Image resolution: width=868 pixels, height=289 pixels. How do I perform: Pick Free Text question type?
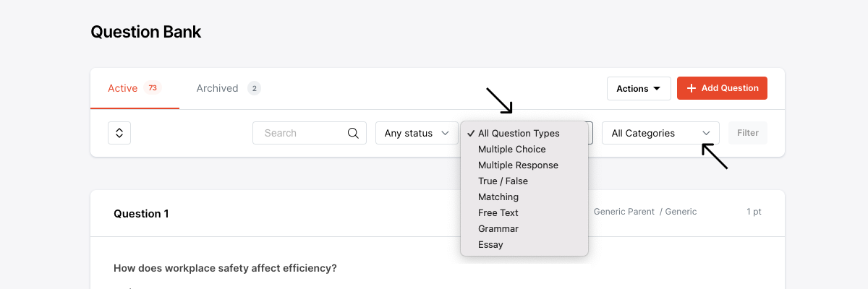point(498,212)
